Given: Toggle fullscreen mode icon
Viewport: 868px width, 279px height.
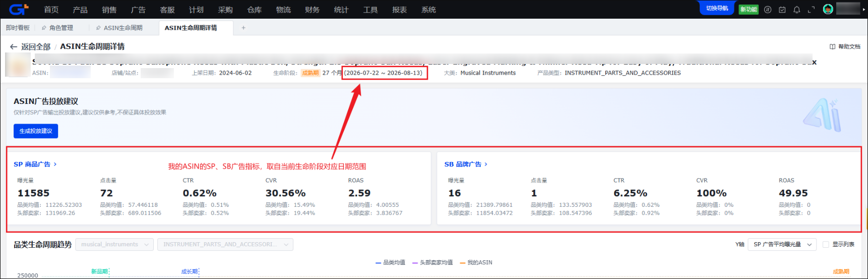Looking at the screenshot, I should pos(812,10).
